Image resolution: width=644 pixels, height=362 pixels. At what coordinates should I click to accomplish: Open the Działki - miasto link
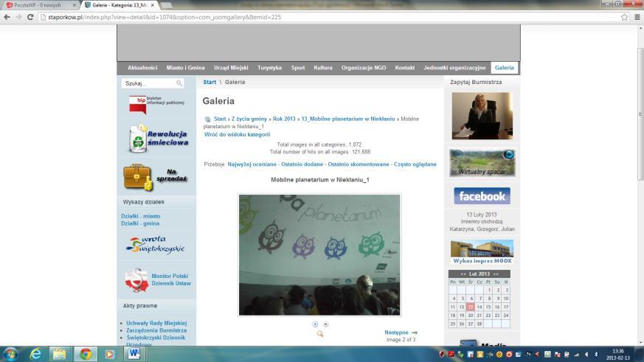[140, 216]
